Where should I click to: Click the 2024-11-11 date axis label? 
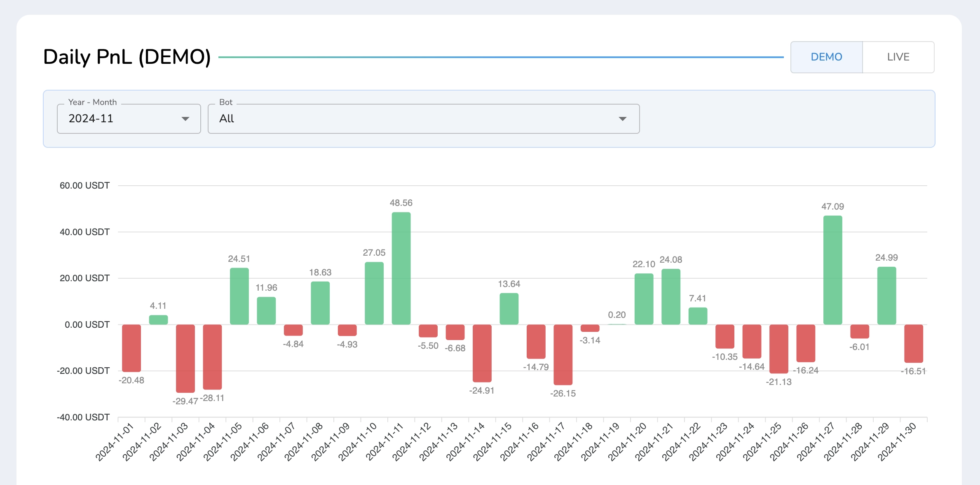click(384, 442)
